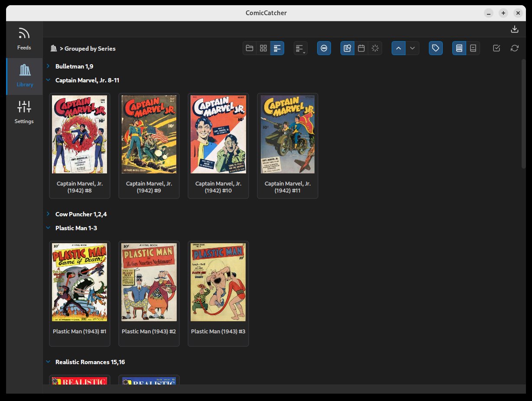Image resolution: width=532 pixels, height=401 pixels.
Task: Toggle the infinity continuous mode button
Action: click(x=324, y=48)
